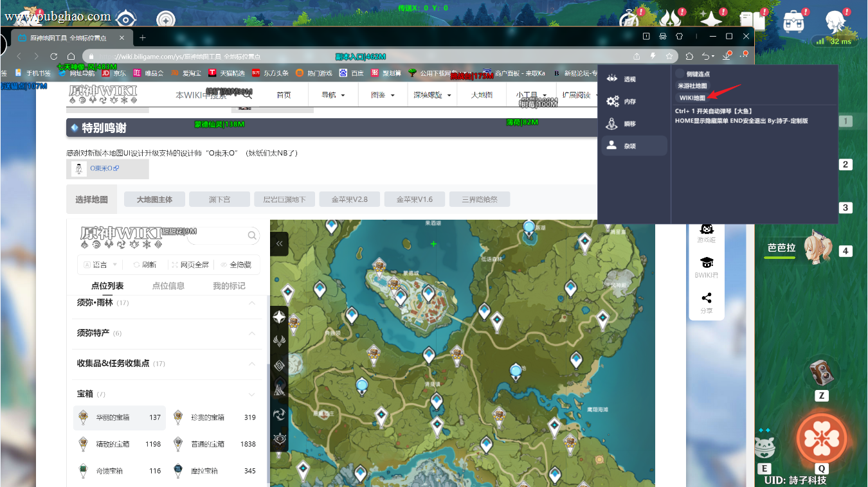This screenshot has width=868, height=487.
Task: Open a new browser tab
Action: pos(143,38)
